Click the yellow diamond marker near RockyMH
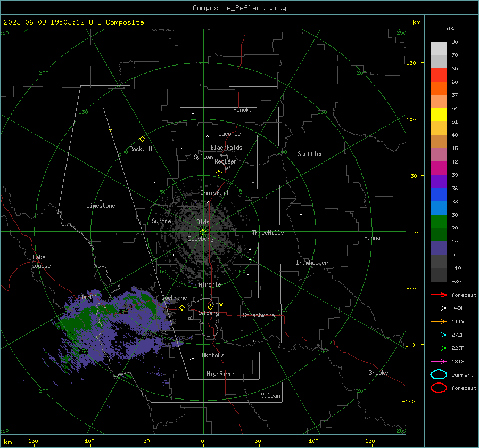This screenshot has height=448, width=479. [x=142, y=139]
